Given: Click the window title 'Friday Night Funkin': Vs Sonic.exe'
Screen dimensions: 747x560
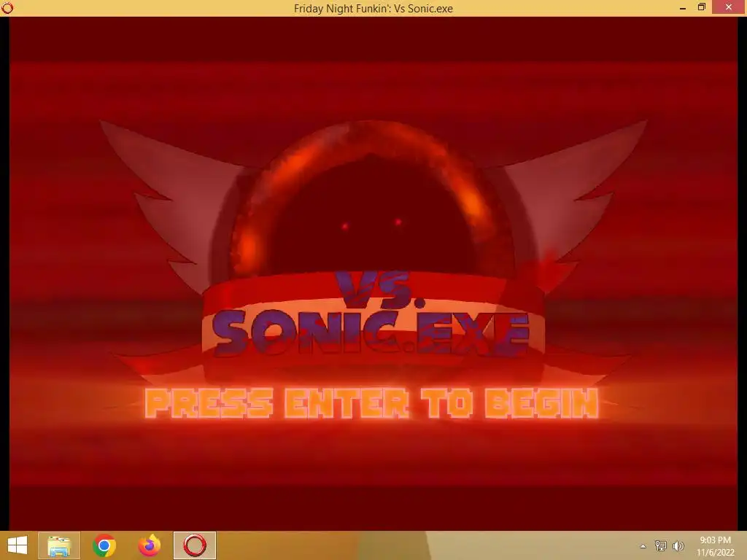Looking at the screenshot, I should [373, 8].
